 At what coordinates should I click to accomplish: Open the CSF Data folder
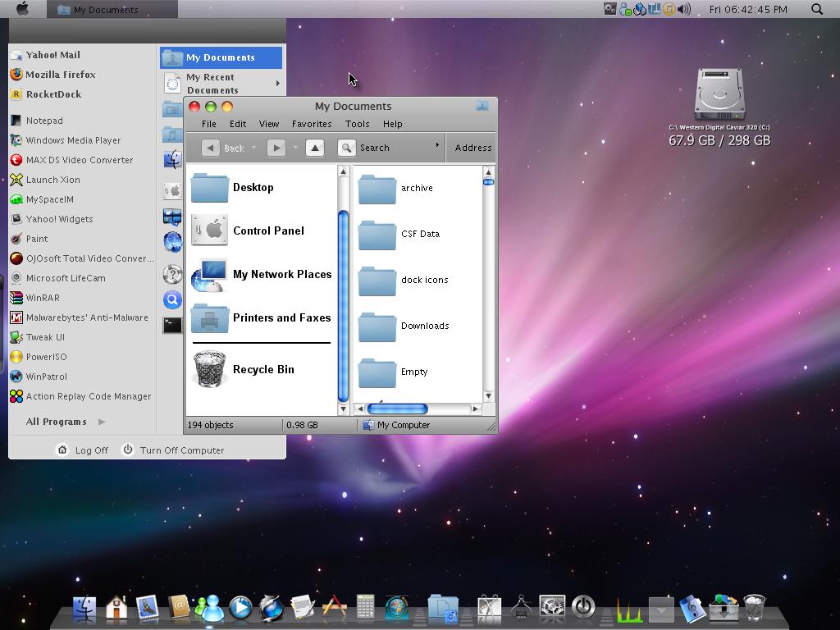click(x=399, y=235)
